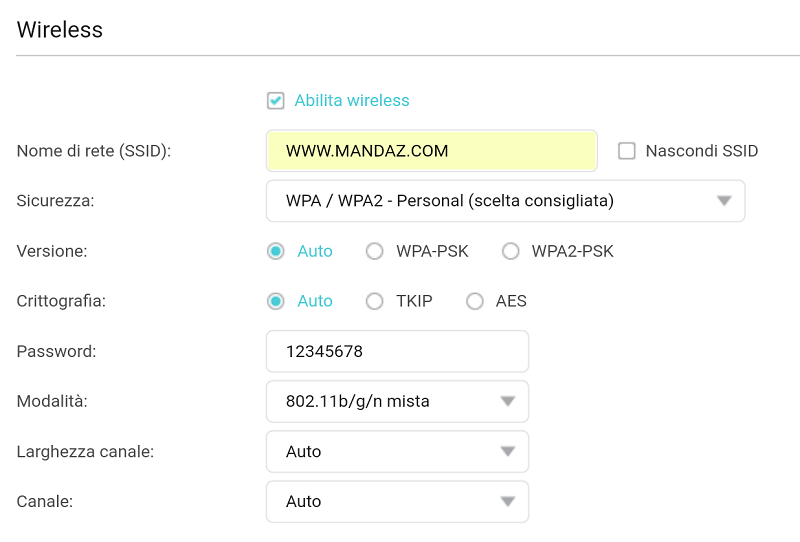Click the Nascondi SSID label text
Image resolution: width=800 pixels, height=542 pixels.
coord(702,151)
